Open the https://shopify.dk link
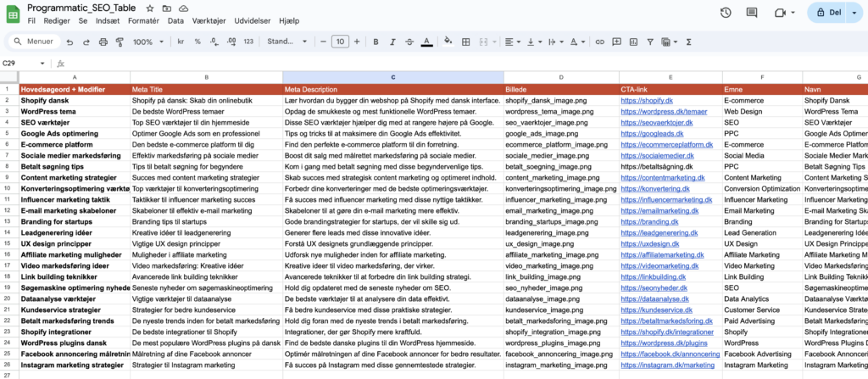 pos(647,101)
